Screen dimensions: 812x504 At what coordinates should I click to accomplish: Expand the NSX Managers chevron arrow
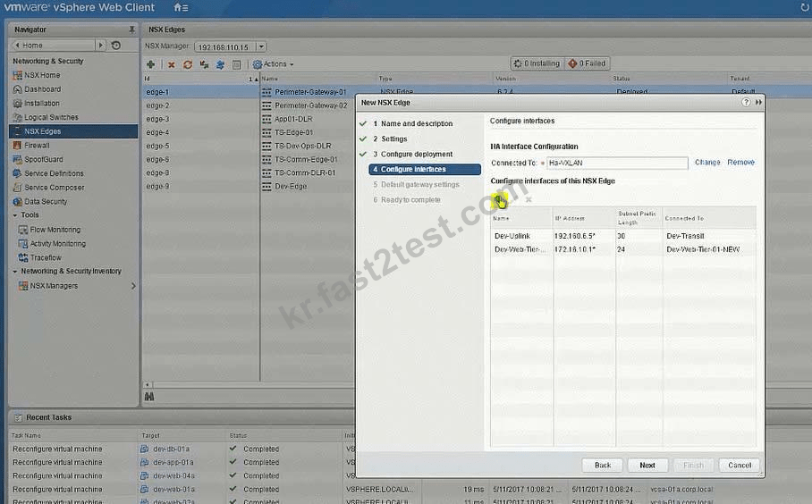tap(133, 286)
